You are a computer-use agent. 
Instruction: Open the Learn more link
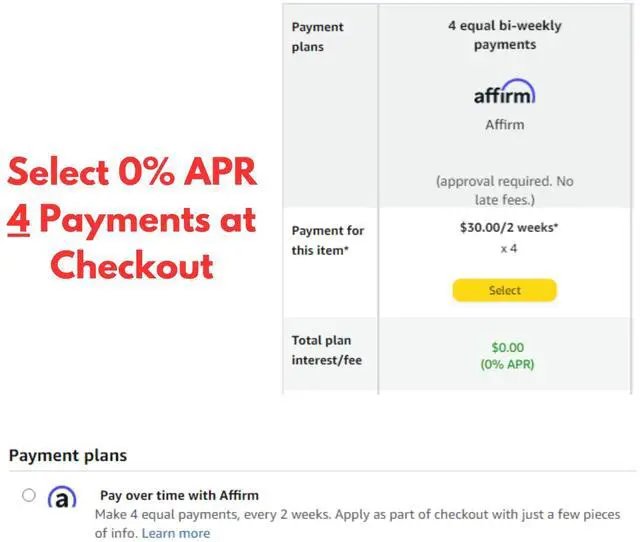pos(176,533)
